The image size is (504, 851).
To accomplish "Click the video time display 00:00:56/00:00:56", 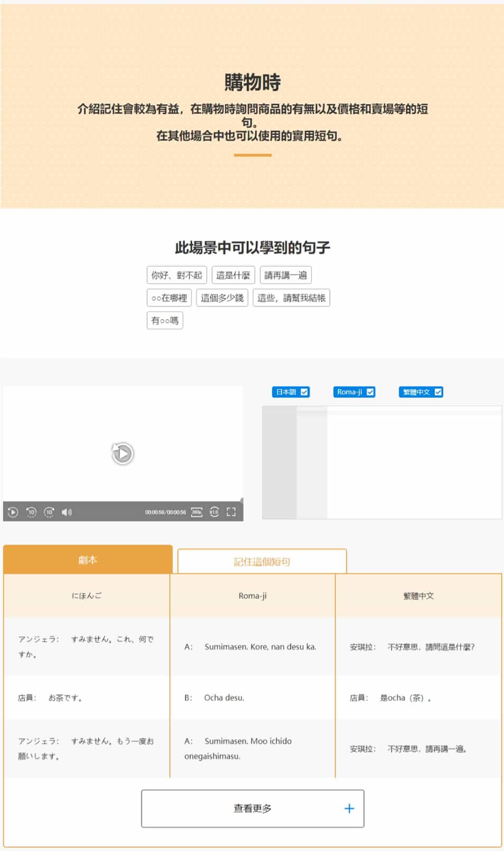I will click(x=165, y=512).
